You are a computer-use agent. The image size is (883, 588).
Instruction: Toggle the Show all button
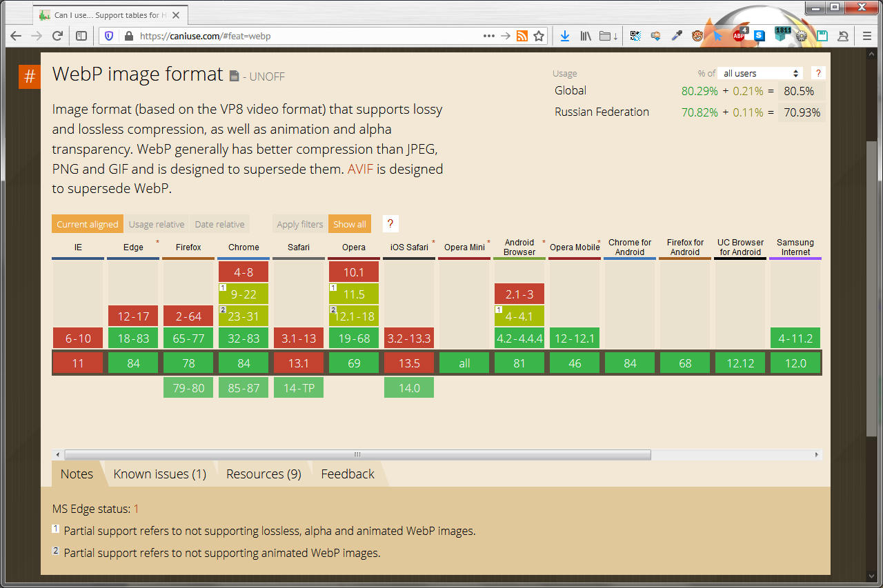click(x=350, y=224)
